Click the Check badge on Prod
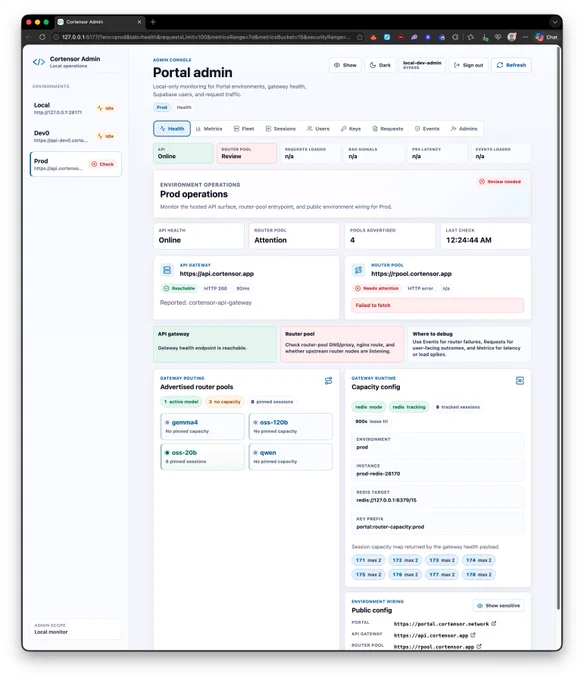 [102, 164]
